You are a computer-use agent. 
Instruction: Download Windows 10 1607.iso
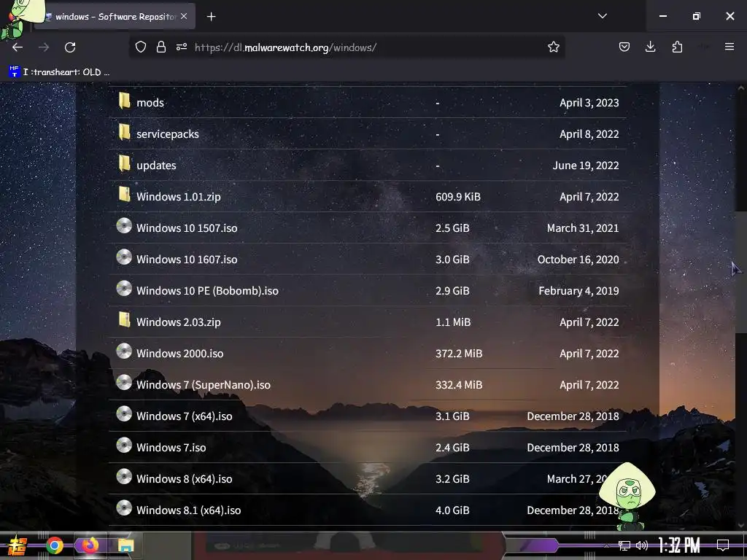(x=187, y=260)
